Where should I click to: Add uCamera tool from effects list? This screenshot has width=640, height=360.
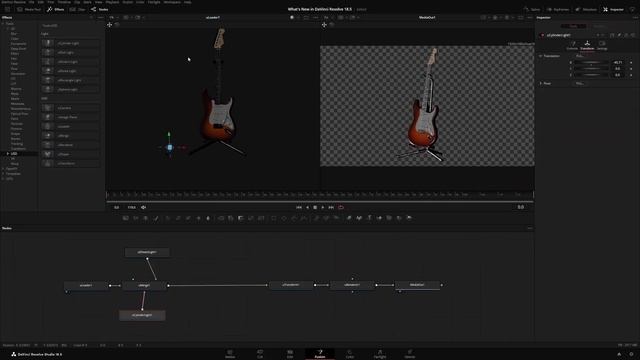coord(71,108)
